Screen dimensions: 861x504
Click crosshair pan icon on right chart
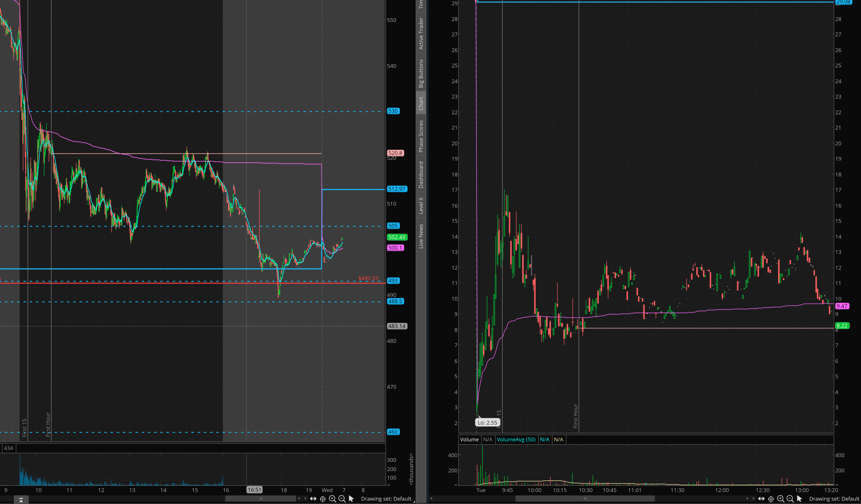tap(771, 499)
